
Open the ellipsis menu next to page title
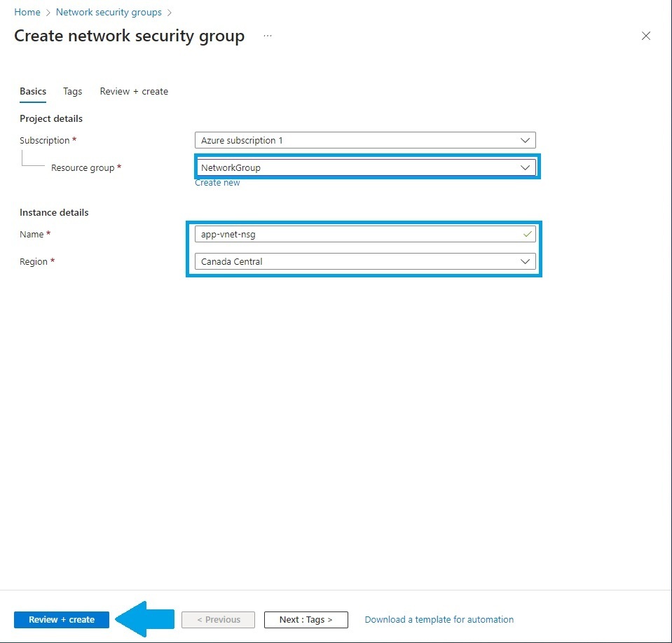point(267,36)
